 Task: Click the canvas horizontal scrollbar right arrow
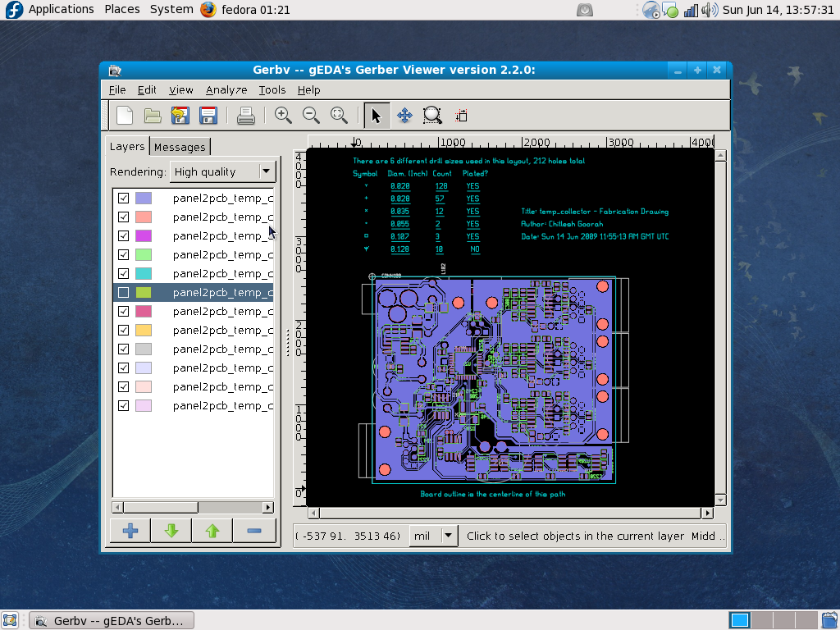point(708,514)
